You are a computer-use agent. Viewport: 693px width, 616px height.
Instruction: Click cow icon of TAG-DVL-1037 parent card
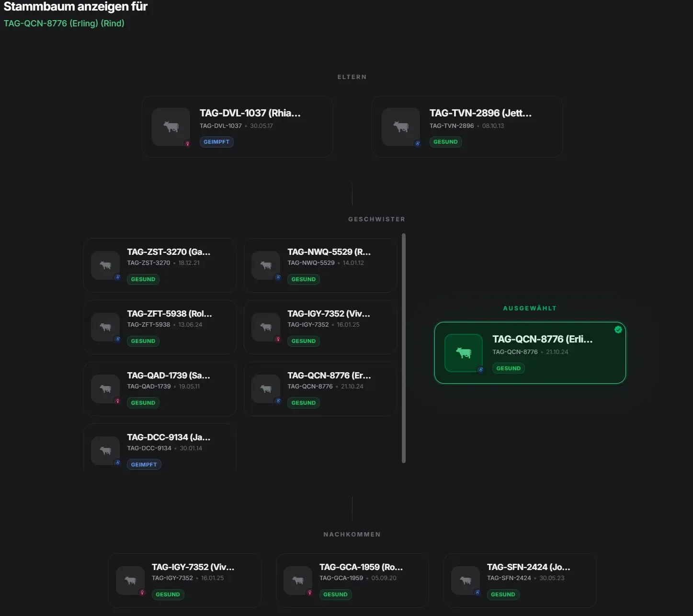[171, 127]
